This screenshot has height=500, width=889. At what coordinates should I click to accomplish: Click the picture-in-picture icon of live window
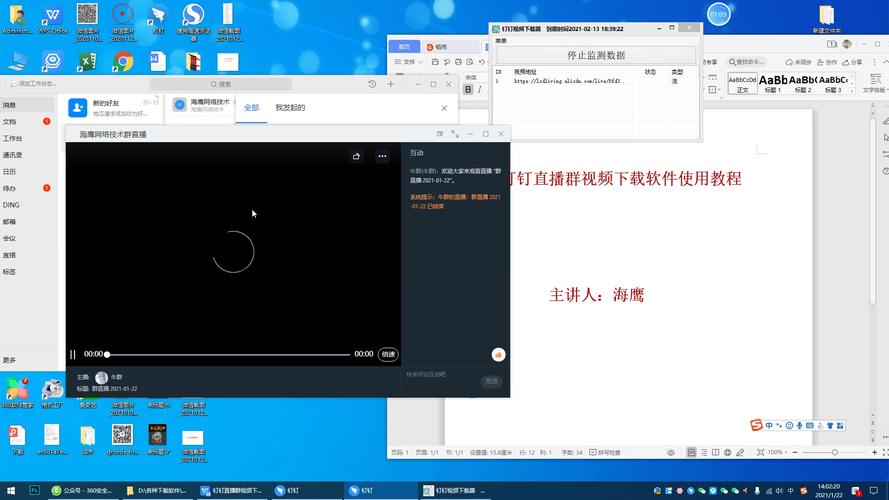(439, 134)
